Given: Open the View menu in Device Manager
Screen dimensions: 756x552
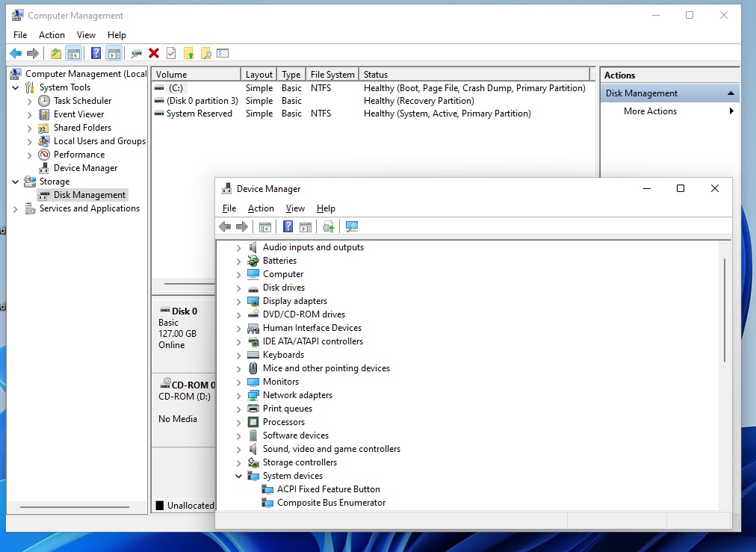Looking at the screenshot, I should pos(295,208).
